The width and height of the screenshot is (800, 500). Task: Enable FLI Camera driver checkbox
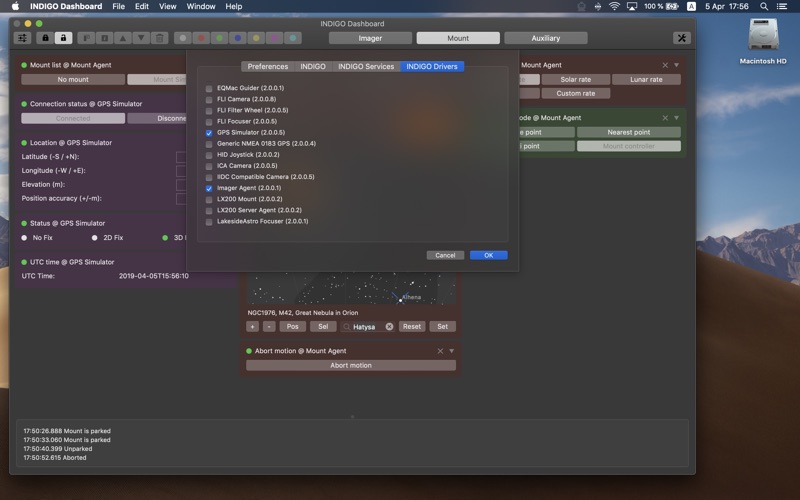pos(209,99)
